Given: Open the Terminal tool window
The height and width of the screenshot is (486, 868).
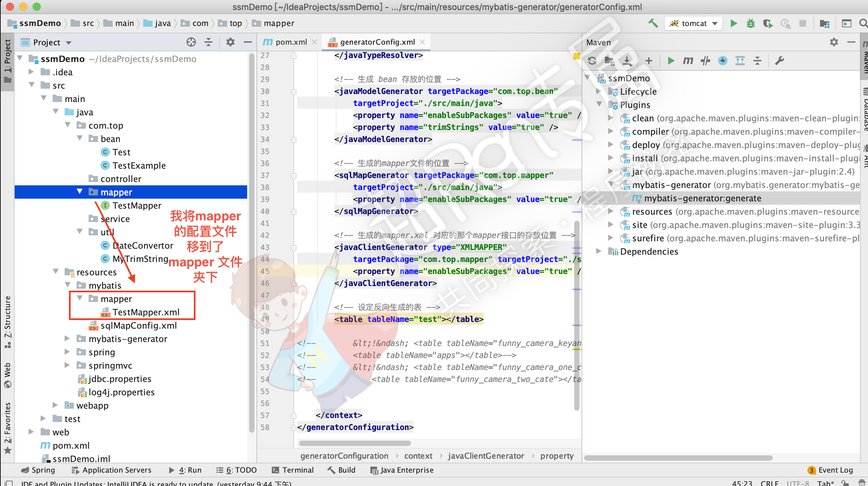Looking at the screenshot, I should tap(292, 470).
